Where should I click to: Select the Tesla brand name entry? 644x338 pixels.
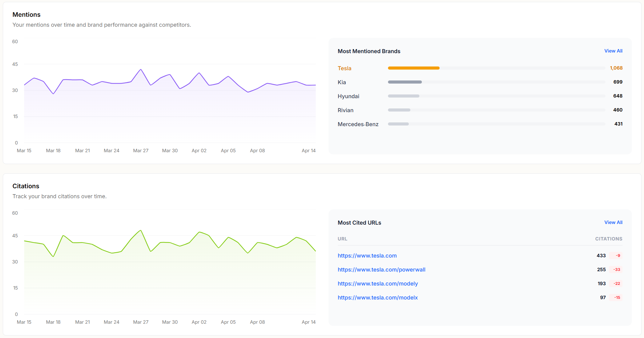click(x=344, y=68)
